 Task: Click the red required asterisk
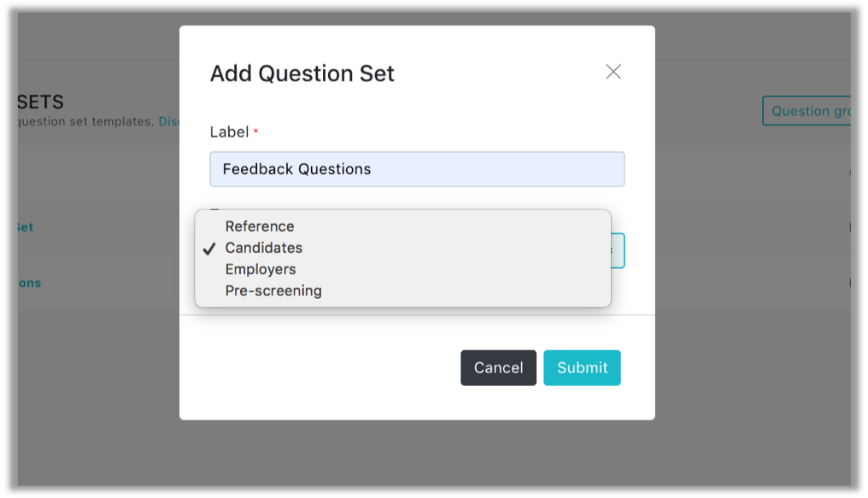coord(255,132)
